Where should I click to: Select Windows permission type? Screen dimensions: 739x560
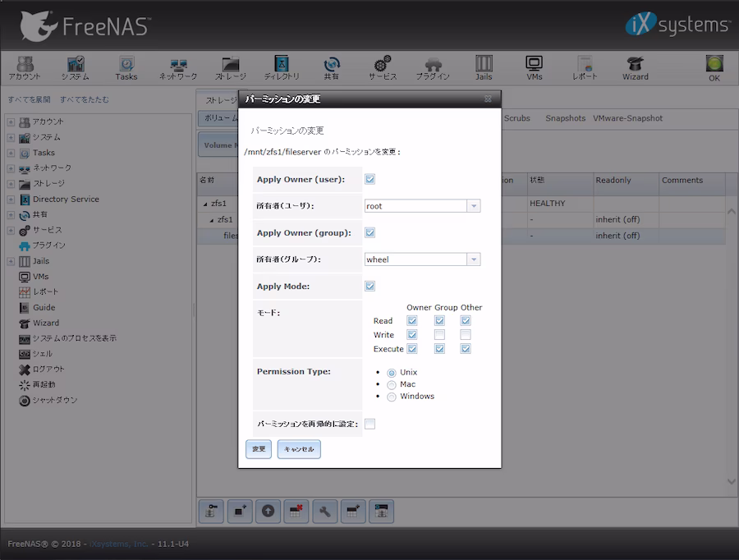(x=392, y=397)
